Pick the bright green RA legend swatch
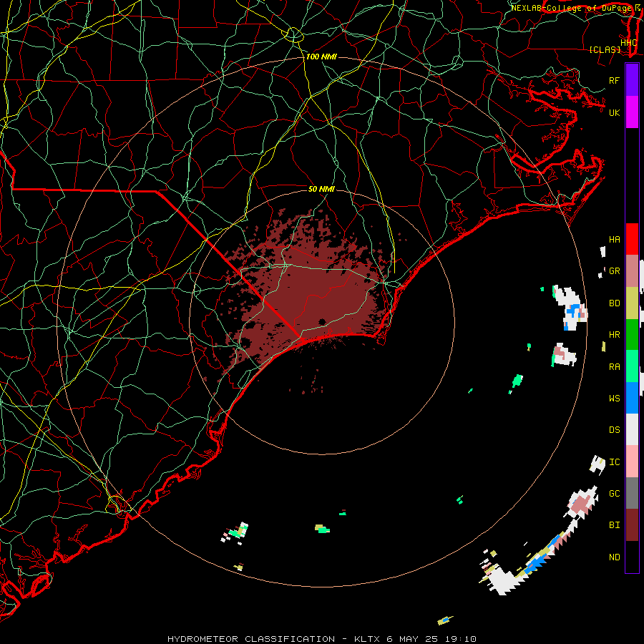 click(x=632, y=366)
